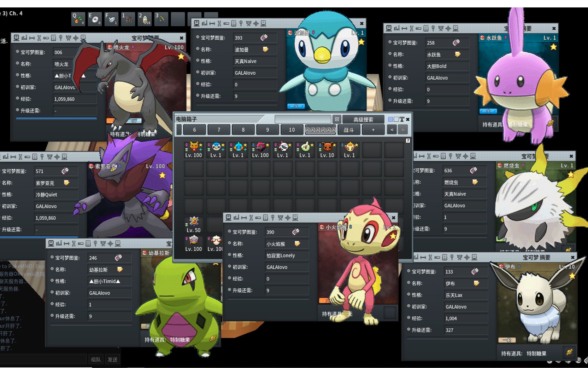Click the nickname edit icon beside 燃烧虫
588x368 pixels.
[475, 182]
